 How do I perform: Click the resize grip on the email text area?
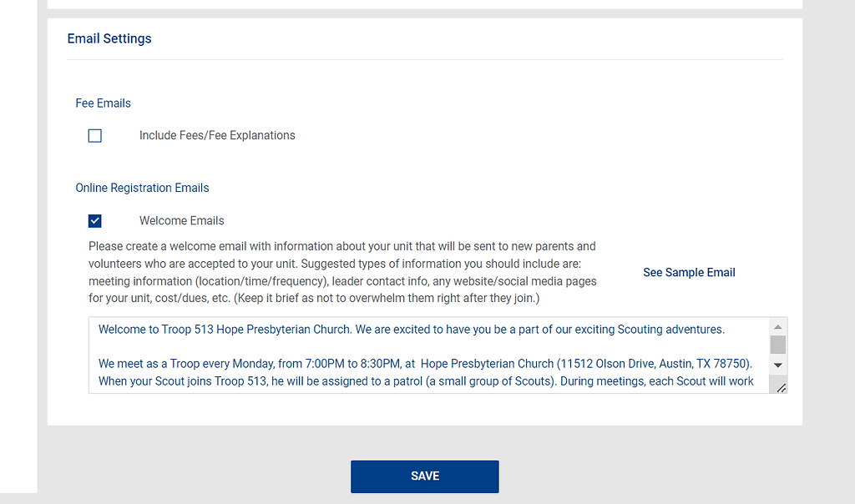(780, 386)
